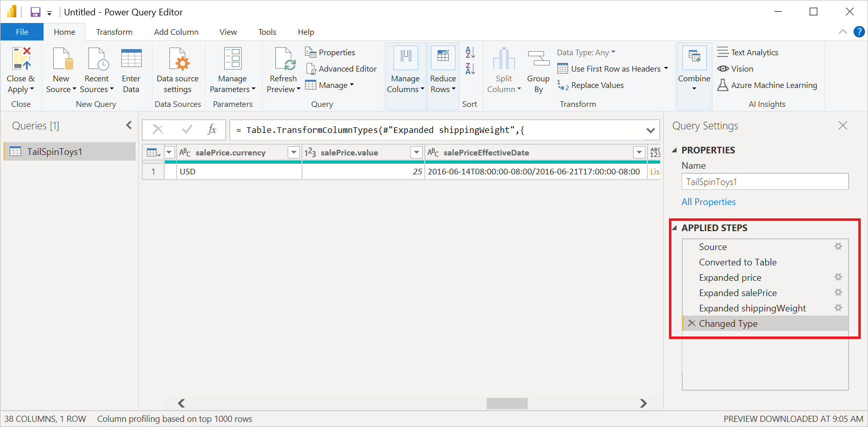The height and width of the screenshot is (427, 868).
Task: Switch to the Transform tab
Action: (114, 32)
